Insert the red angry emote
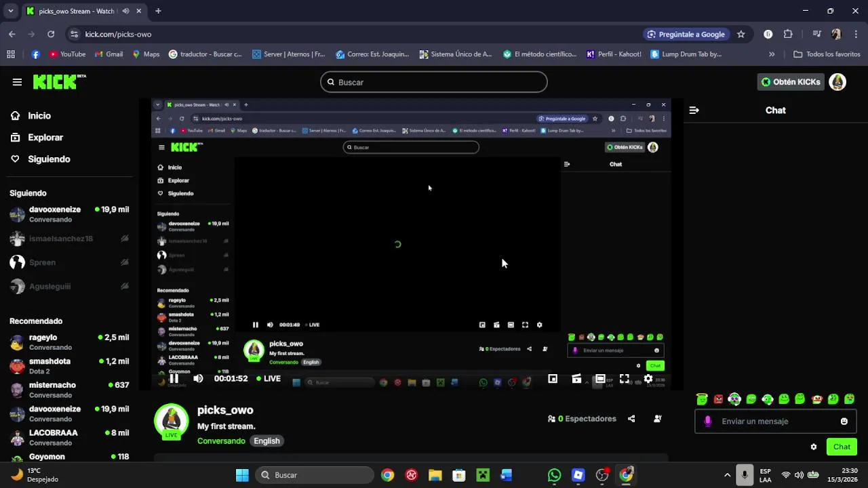Image resolution: width=868 pixels, height=488 pixels. pos(718,399)
